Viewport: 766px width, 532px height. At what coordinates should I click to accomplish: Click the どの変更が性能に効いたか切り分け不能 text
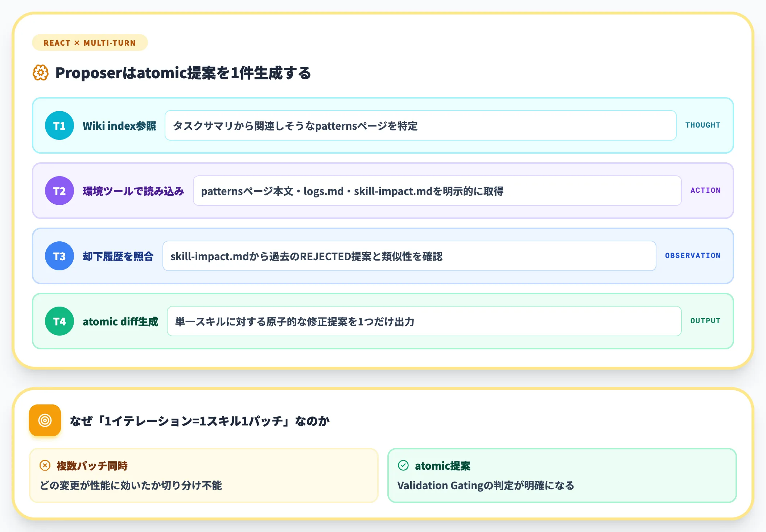pos(131,485)
